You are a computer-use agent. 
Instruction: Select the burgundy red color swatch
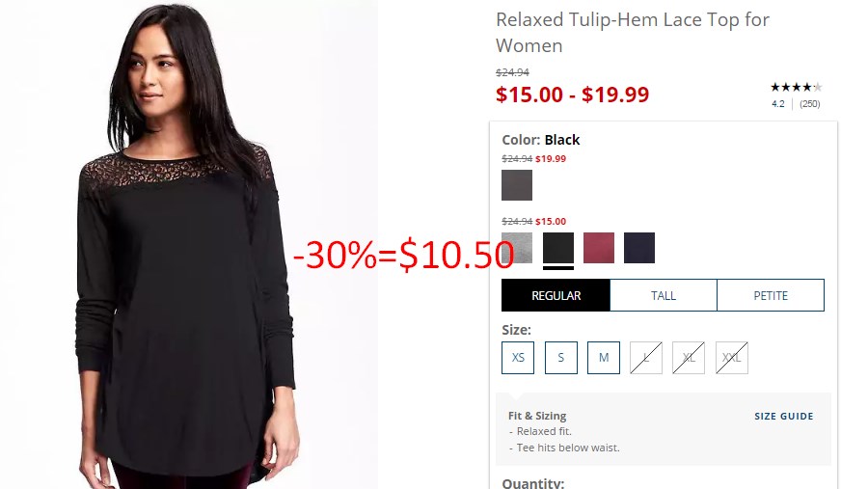click(x=598, y=248)
